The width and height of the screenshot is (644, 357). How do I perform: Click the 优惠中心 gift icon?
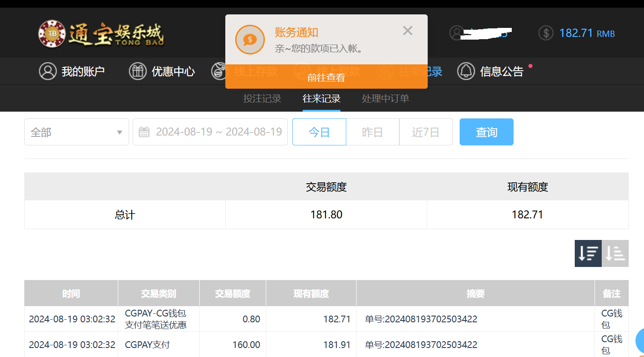(x=138, y=71)
